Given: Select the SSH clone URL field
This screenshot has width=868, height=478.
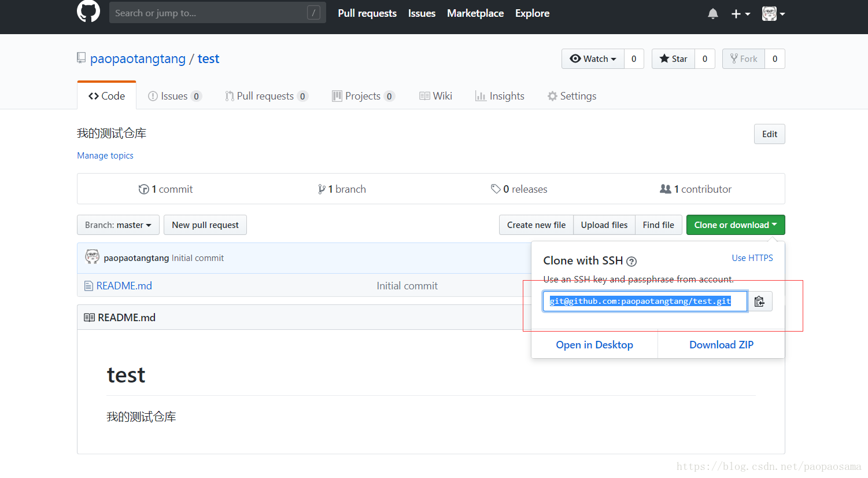Looking at the screenshot, I should 645,301.
